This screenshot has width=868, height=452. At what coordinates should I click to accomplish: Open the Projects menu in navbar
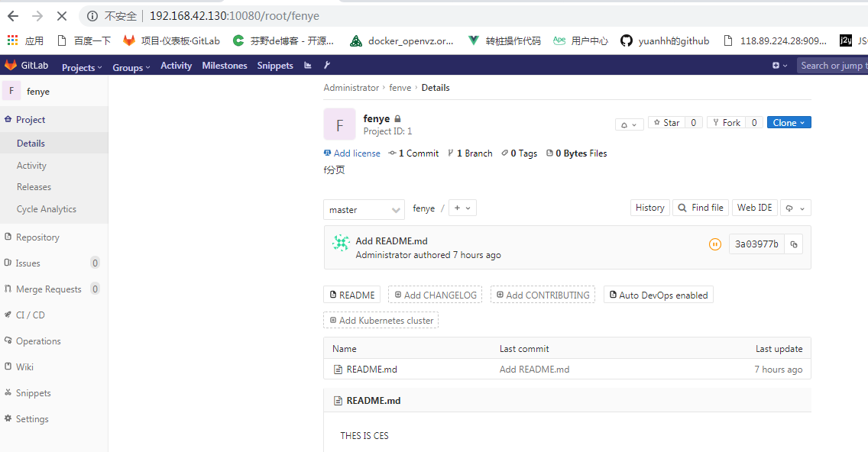click(82, 67)
